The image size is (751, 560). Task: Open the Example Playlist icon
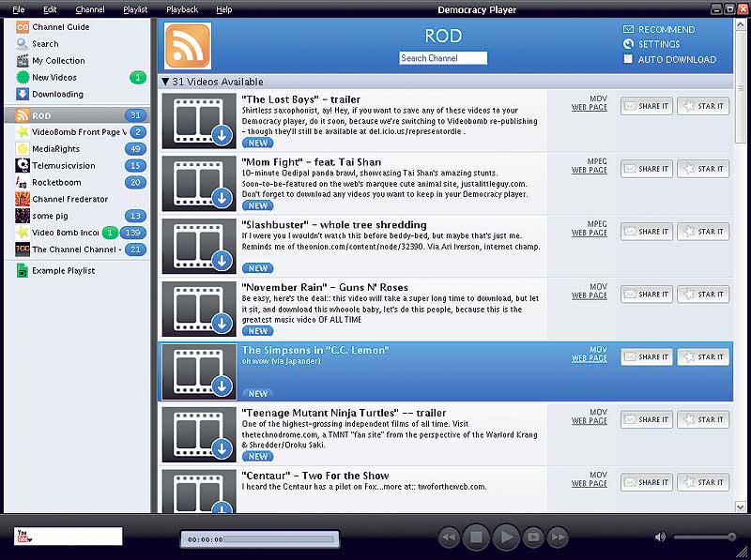tap(23, 271)
